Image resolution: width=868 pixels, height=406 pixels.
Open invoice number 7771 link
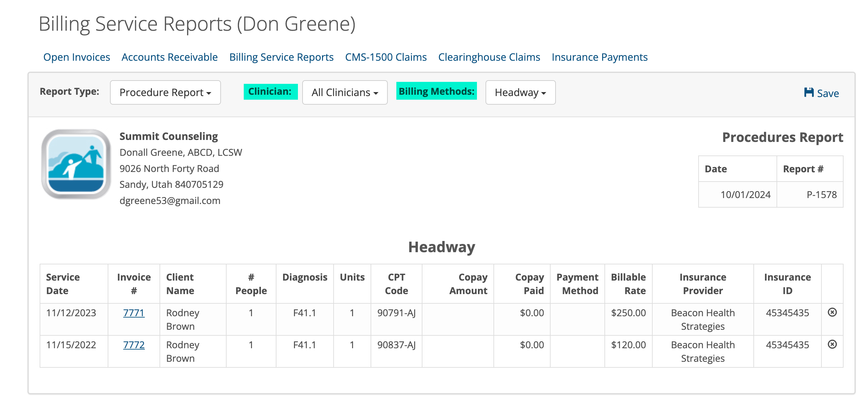pos(134,313)
